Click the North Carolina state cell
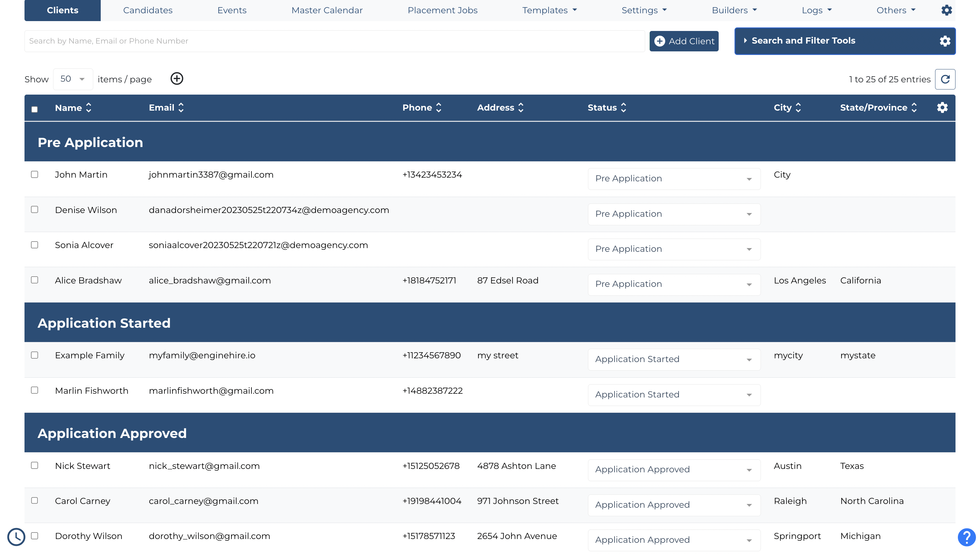Screen dimensions: 980x554 pyautogui.click(x=871, y=501)
